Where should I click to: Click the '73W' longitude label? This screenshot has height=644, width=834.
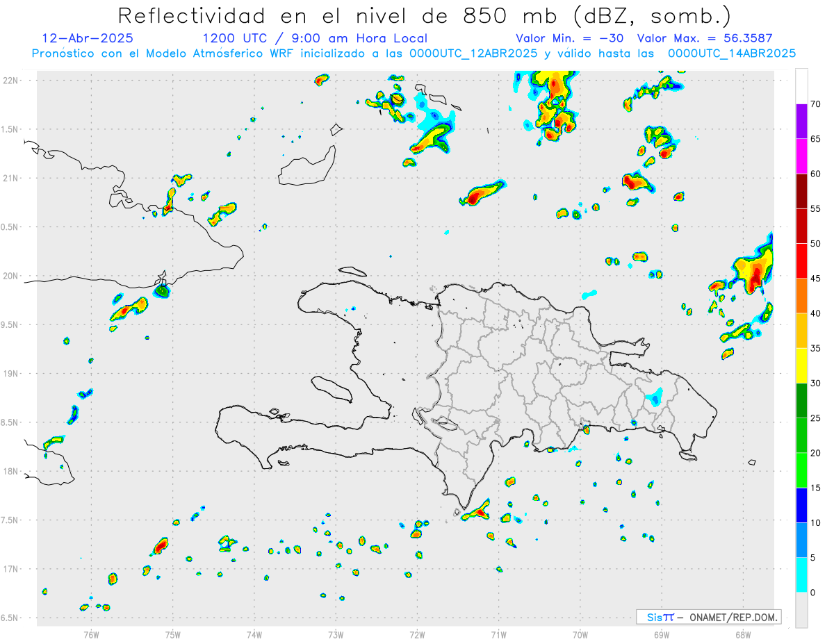[336, 636]
